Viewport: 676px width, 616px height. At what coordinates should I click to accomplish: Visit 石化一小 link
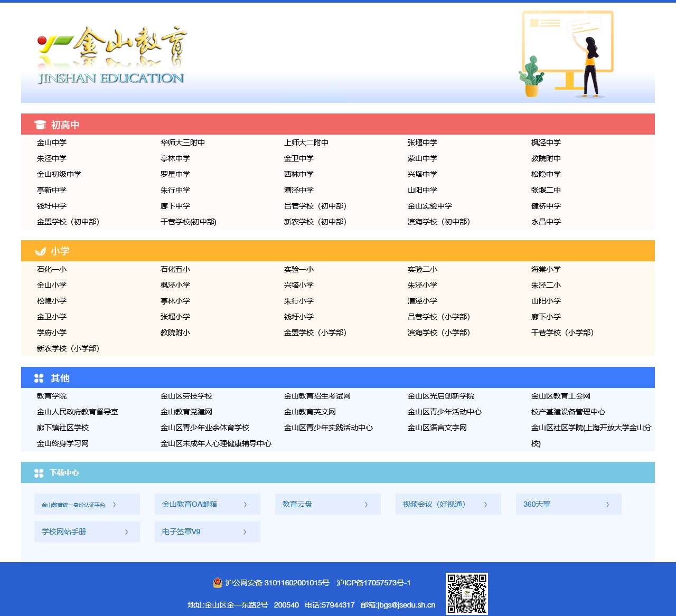(52, 269)
